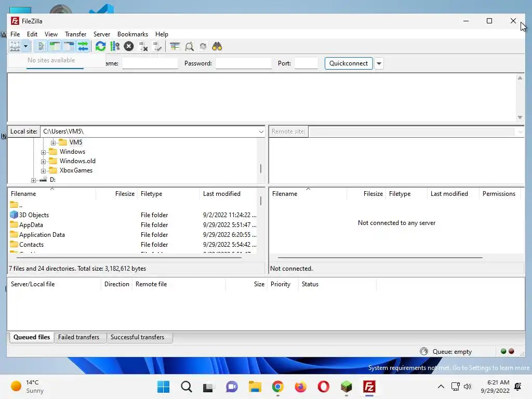Open the Transfer menu
Viewport: 532px width, 399px height.
pyautogui.click(x=76, y=34)
